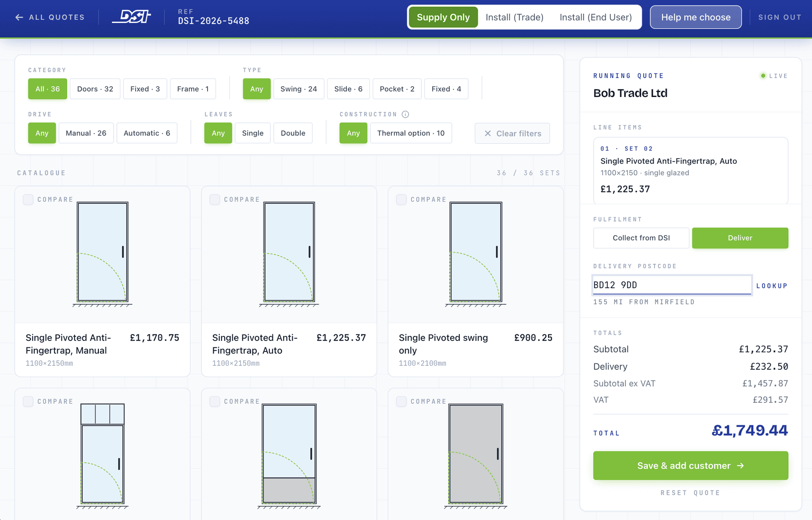This screenshot has width=812, height=520.
Task: Filter category by Frame · 1
Action: click(x=193, y=89)
